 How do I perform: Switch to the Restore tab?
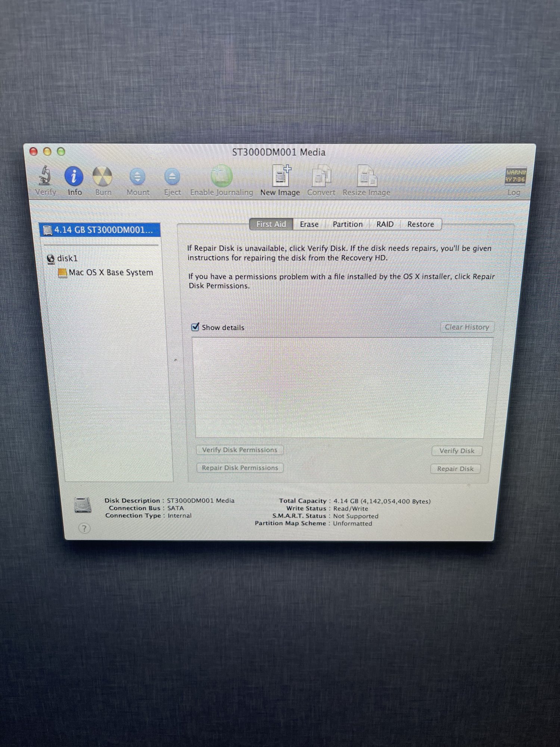pyautogui.click(x=421, y=224)
